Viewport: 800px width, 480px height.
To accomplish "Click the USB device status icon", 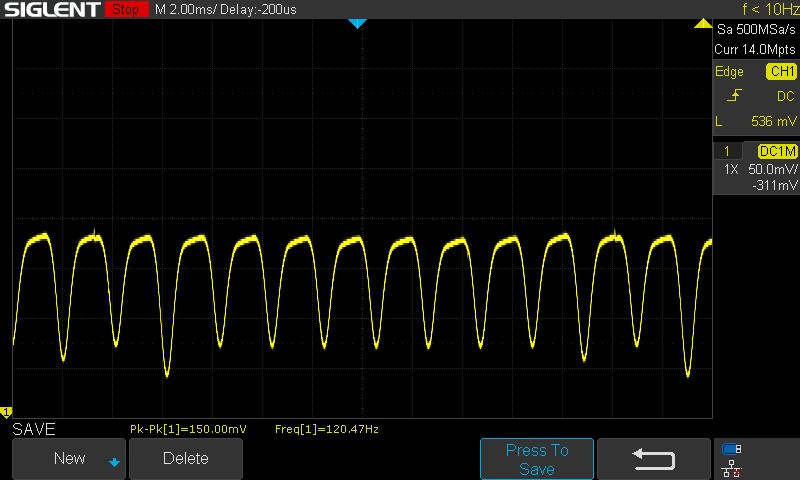I will (x=732, y=449).
